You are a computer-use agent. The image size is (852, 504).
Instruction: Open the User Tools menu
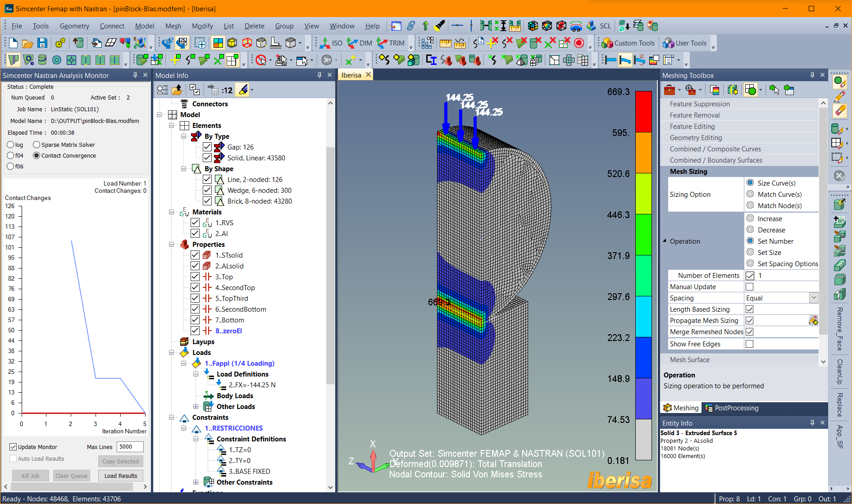[684, 43]
